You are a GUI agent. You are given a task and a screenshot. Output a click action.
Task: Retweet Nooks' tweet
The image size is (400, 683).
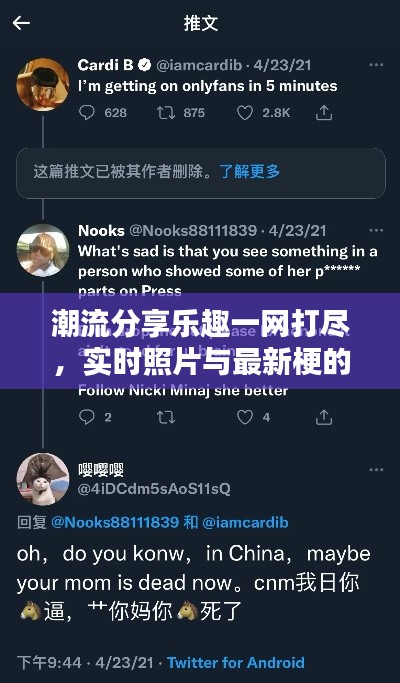click(166, 417)
